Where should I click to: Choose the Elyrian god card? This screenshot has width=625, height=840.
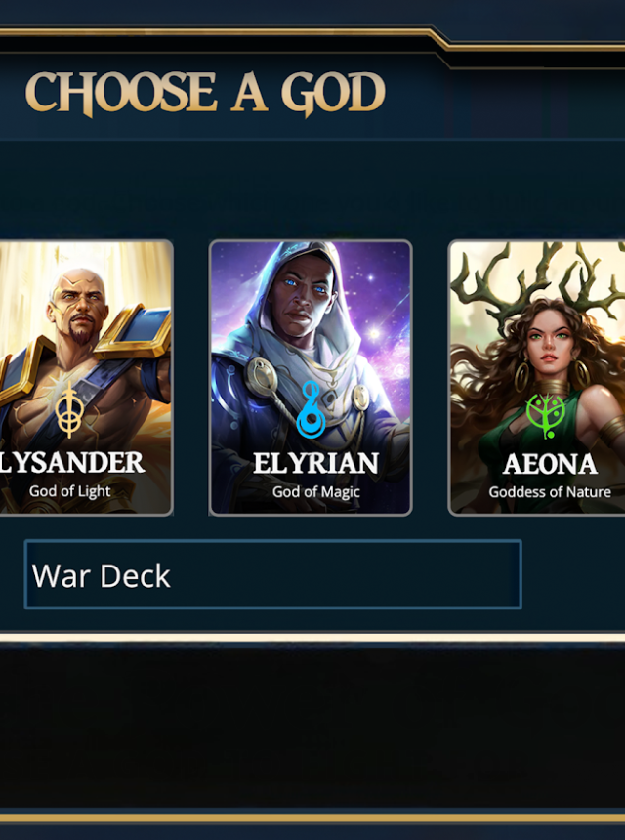coord(311,378)
